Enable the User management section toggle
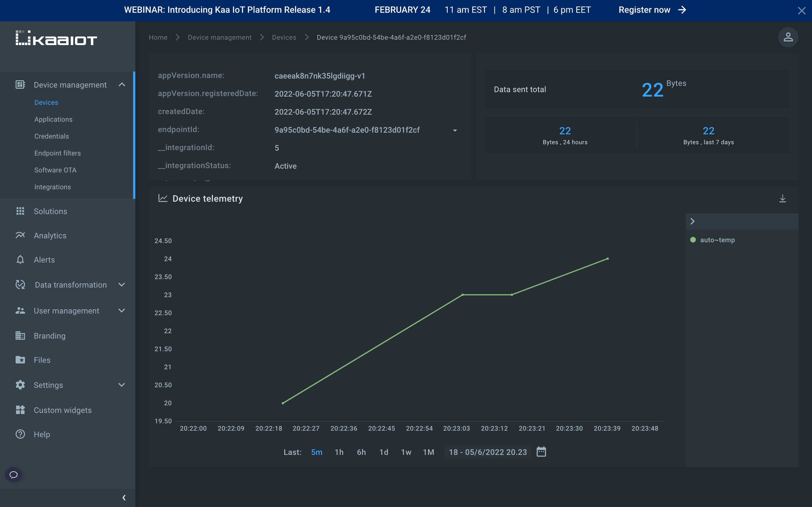Screen dimensions: 812x507 pyautogui.click(x=122, y=310)
